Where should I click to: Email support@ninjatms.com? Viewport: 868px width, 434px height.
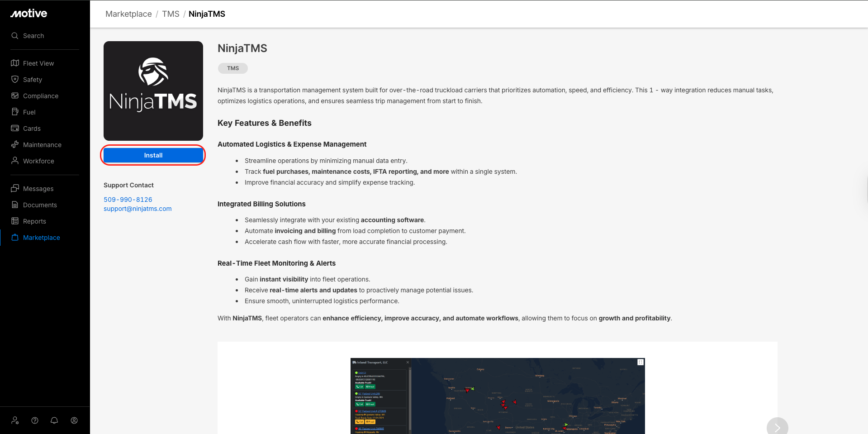(x=138, y=209)
